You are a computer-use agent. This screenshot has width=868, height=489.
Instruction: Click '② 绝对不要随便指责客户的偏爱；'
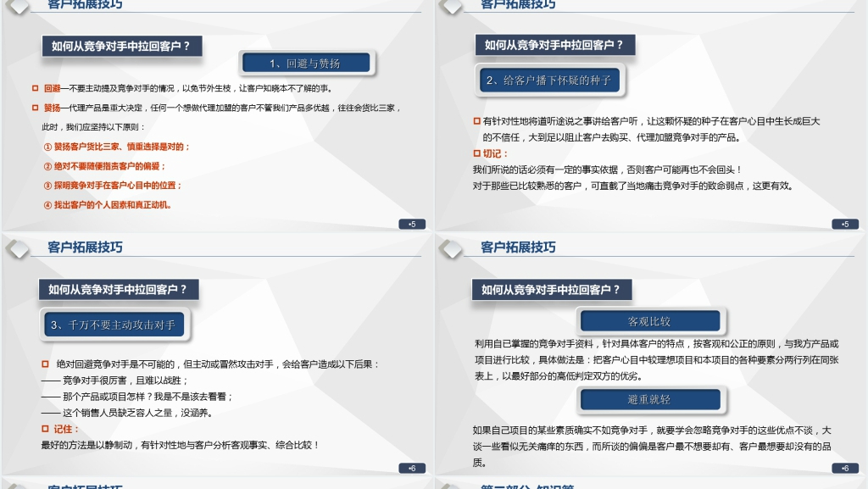[x=104, y=166]
